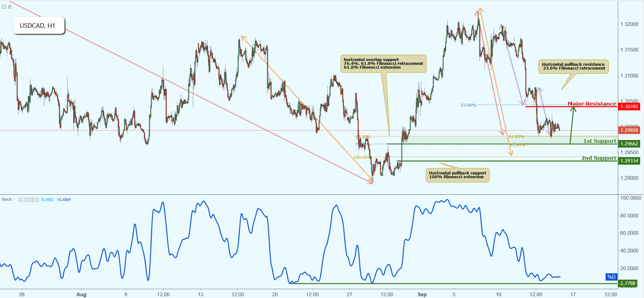Select the USDCAD, H1 symbol label box
644x298 pixels.
pos(39,26)
